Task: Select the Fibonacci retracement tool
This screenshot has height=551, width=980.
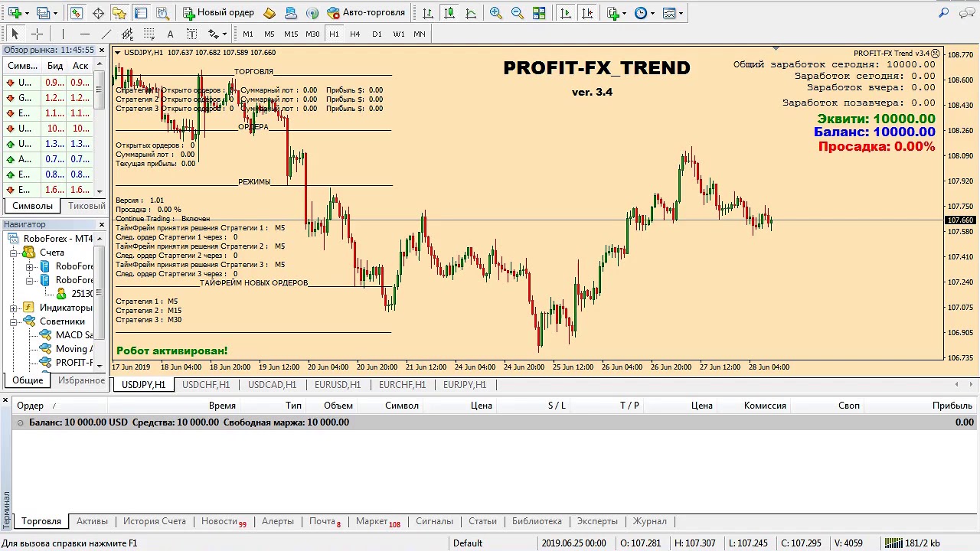Action: pos(149,34)
